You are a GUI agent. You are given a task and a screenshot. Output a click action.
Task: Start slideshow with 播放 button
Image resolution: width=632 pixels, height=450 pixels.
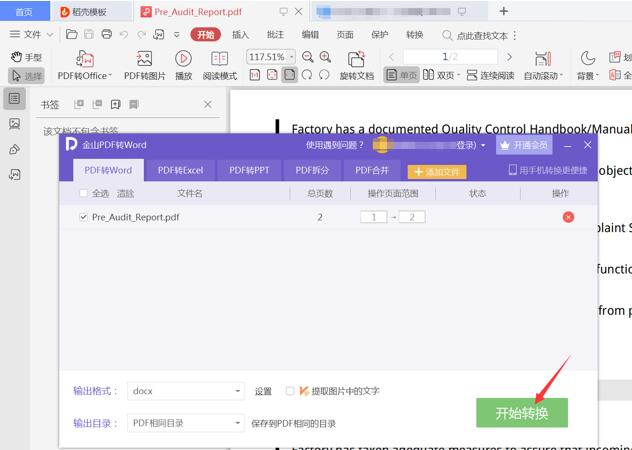[183, 65]
